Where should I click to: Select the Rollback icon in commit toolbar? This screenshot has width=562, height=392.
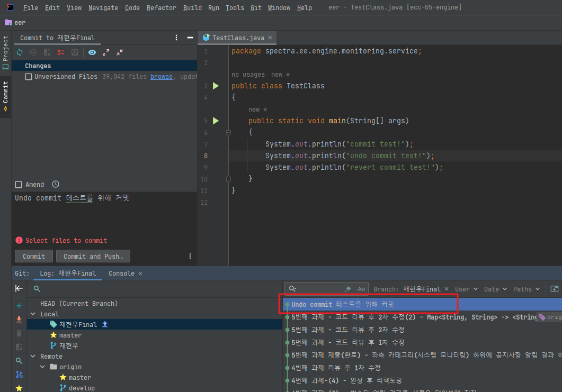tap(33, 52)
